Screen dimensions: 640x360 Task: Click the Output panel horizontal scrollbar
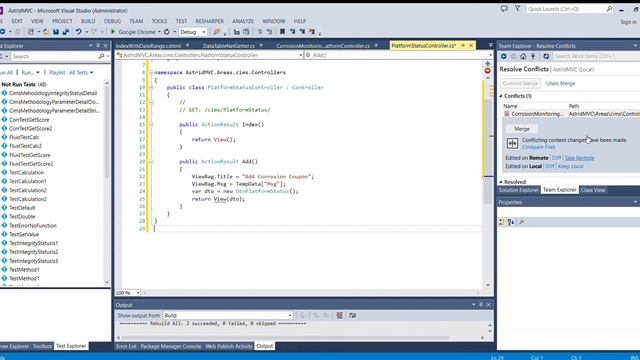point(285,338)
